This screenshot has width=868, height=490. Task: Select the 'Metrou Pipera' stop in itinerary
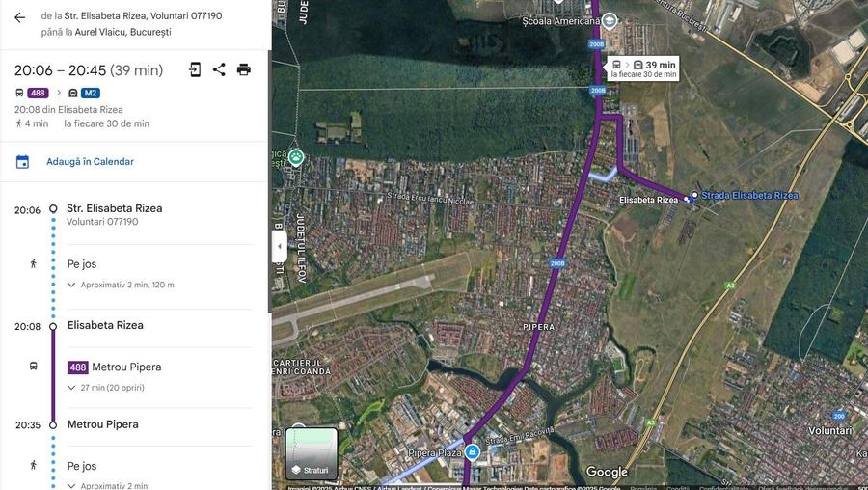point(102,424)
